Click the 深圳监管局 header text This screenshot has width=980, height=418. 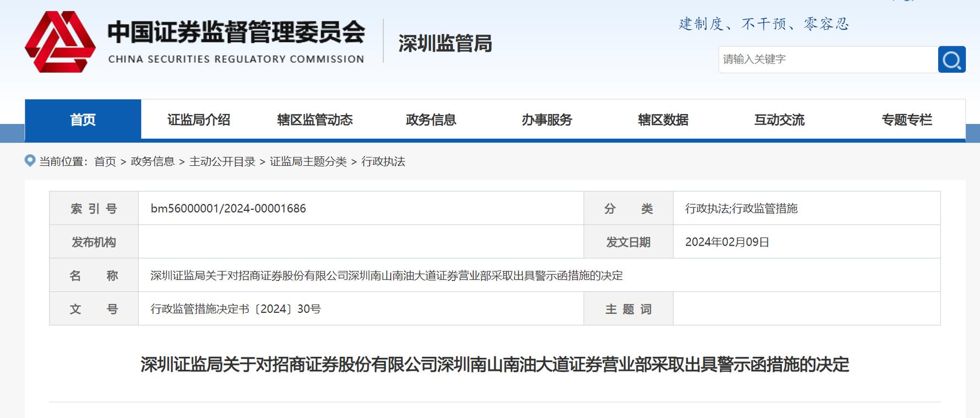(x=445, y=44)
